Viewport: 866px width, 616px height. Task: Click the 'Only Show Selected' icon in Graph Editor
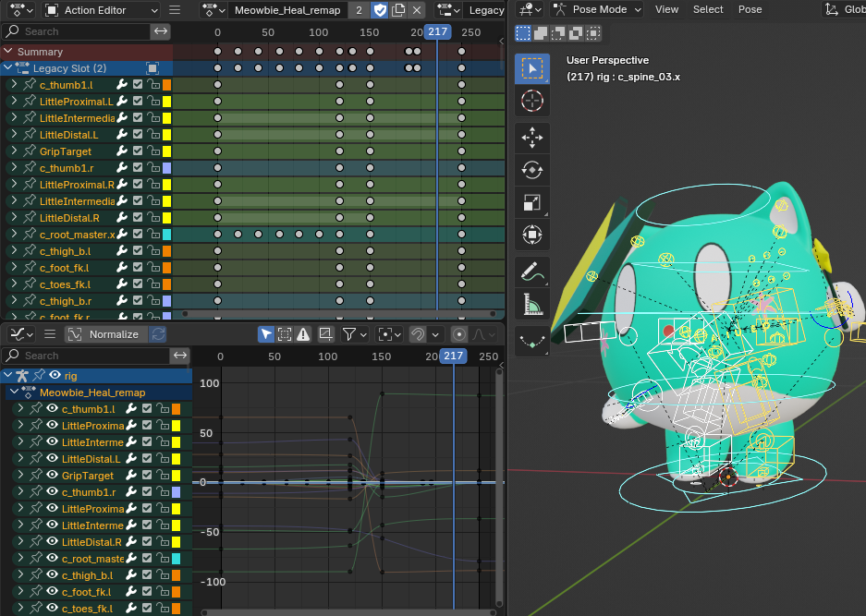(285, 334)
